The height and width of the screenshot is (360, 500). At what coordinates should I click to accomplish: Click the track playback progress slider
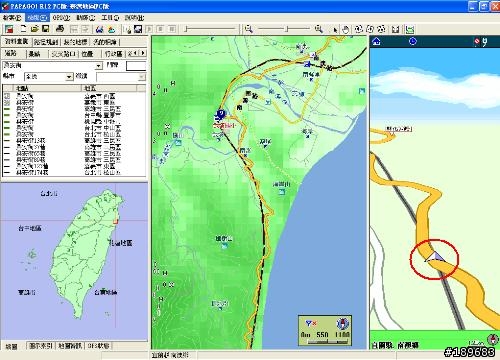[211, 29]
